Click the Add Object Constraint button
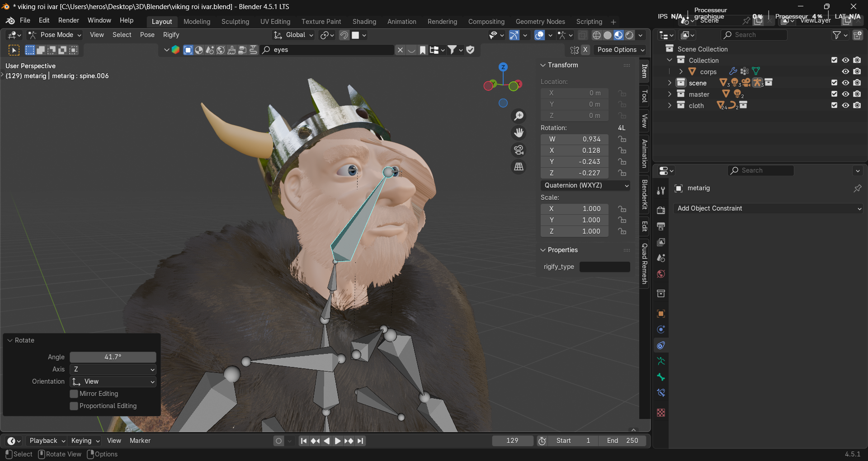Image resolution: width=868 pixels, height=461 pixels. pos(769,208)
